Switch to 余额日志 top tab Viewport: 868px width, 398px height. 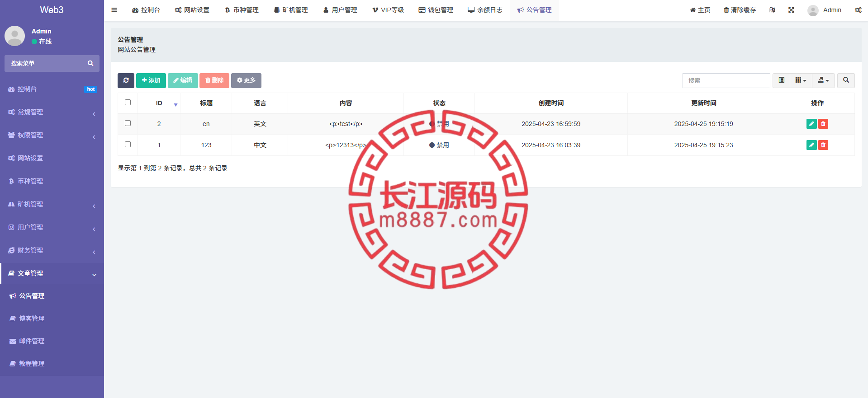tap(485, 10)
